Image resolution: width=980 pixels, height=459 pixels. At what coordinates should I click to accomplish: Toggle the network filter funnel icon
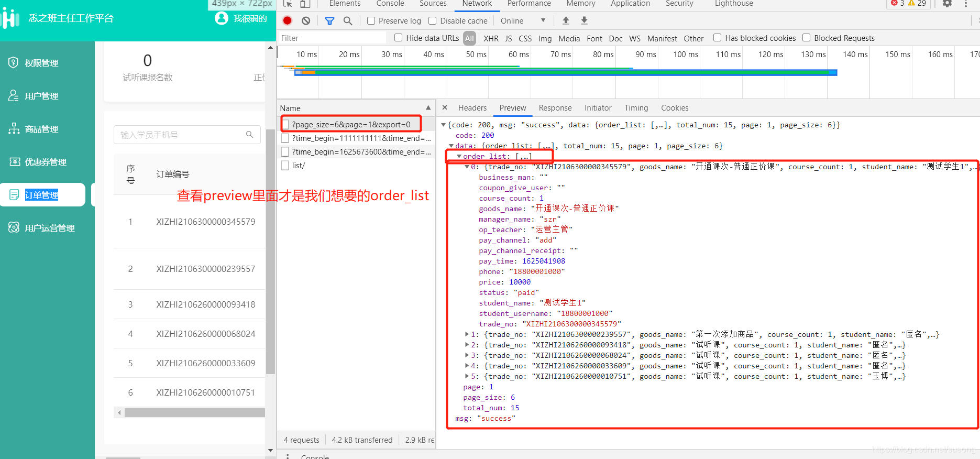(329, 21)
